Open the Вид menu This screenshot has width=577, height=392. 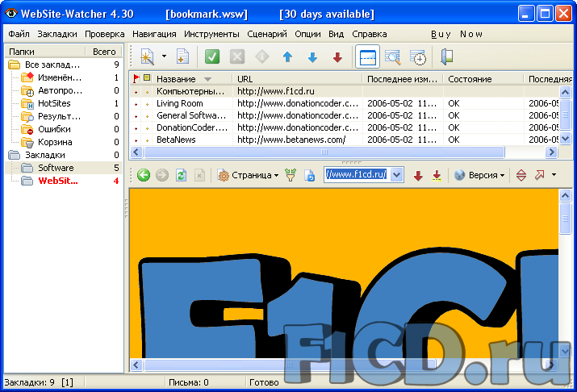tap(336, 34)
